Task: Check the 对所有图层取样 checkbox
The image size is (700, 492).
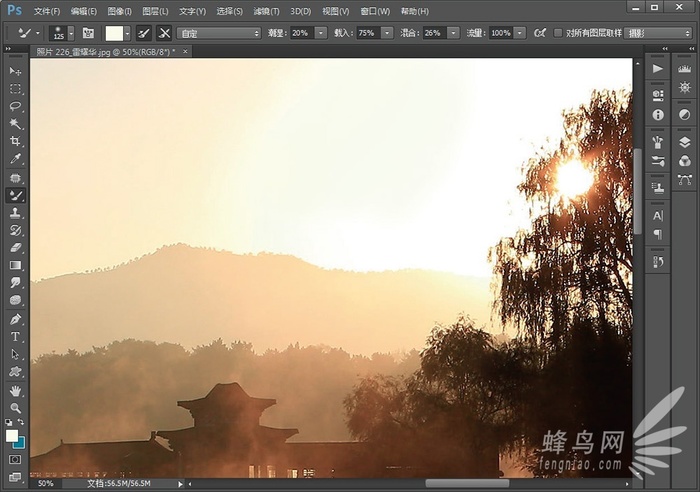Action: point(558,33)
